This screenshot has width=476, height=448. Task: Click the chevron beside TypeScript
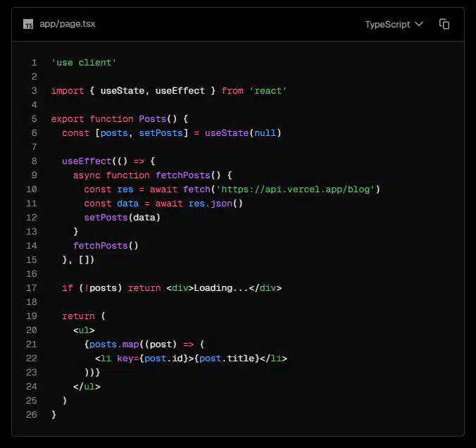pyautogui.click(x=420, y=24)
